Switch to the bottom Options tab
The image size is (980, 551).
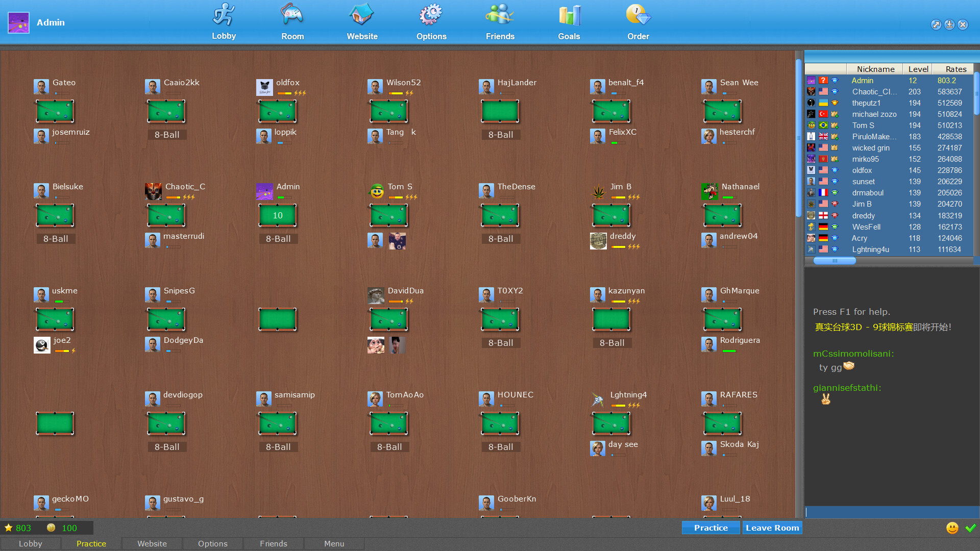pyautogui.click(x=213, y=544)
